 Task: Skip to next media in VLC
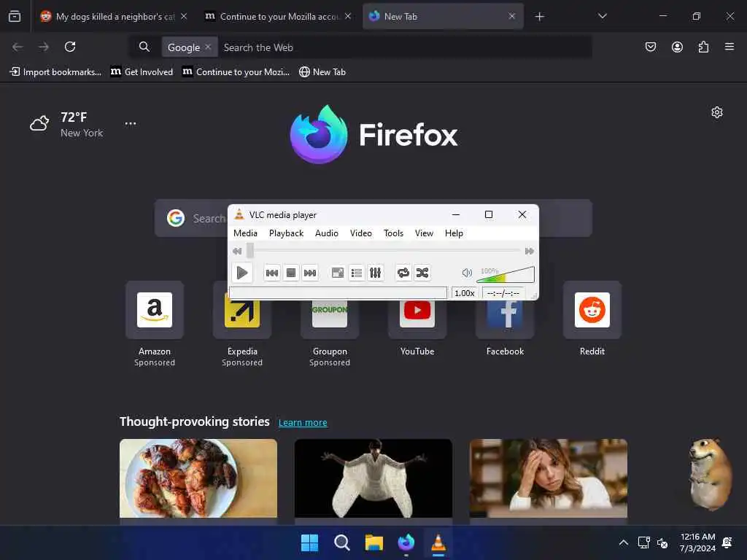309,273
